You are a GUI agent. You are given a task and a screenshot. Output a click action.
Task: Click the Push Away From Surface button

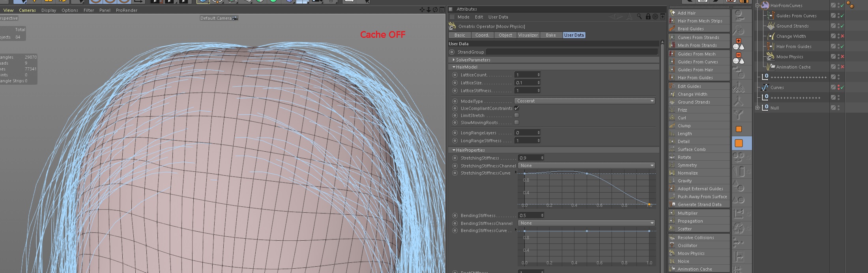point(702,197)
